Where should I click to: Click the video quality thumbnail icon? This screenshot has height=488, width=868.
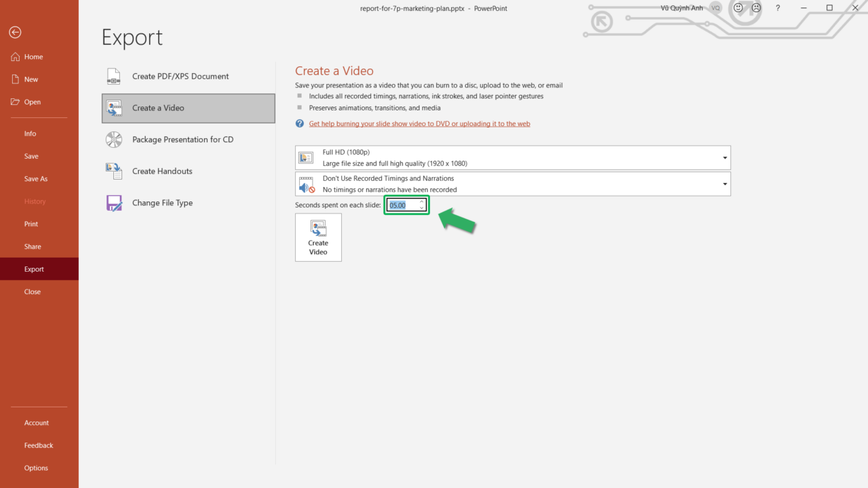click(x=306, y=157)
